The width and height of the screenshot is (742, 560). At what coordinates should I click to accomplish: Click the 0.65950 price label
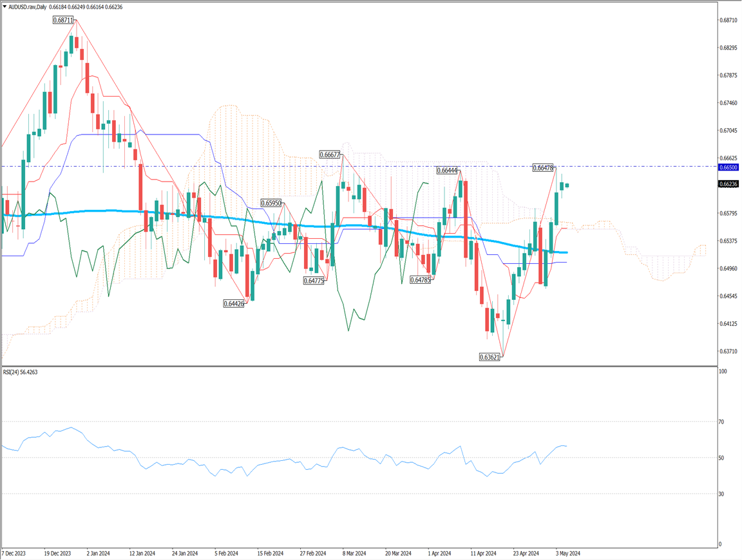(x=271, y=203)
